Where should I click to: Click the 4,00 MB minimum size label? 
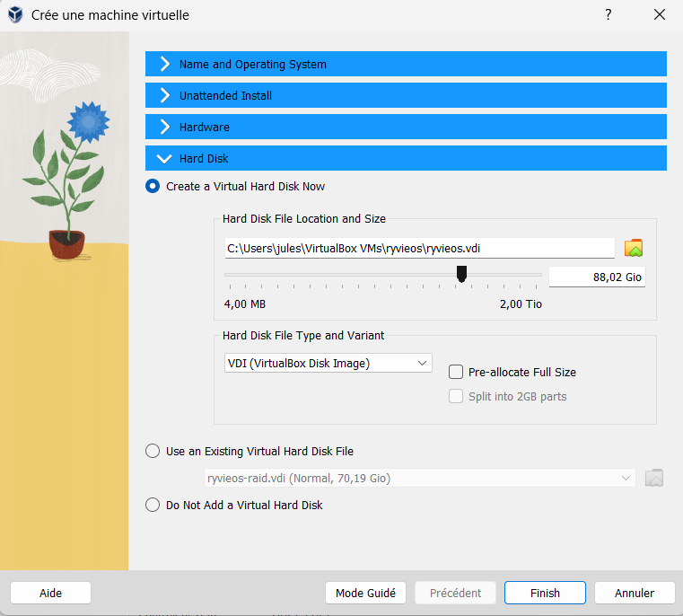tap(245, 304)
